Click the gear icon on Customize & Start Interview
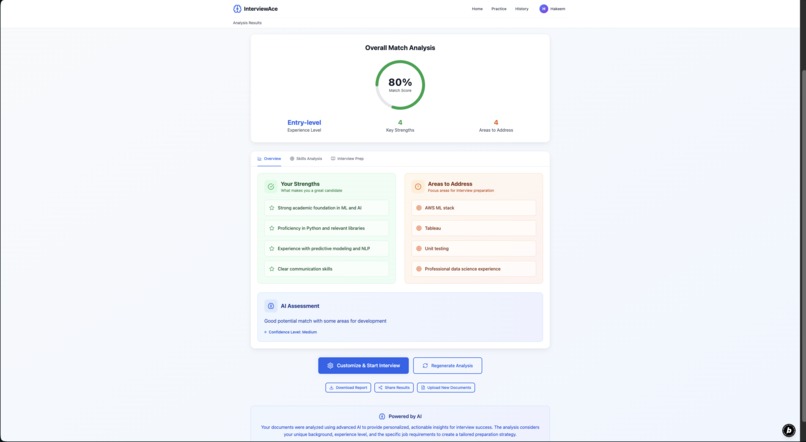This screenshot has height=442, width=806. [331, 366]
